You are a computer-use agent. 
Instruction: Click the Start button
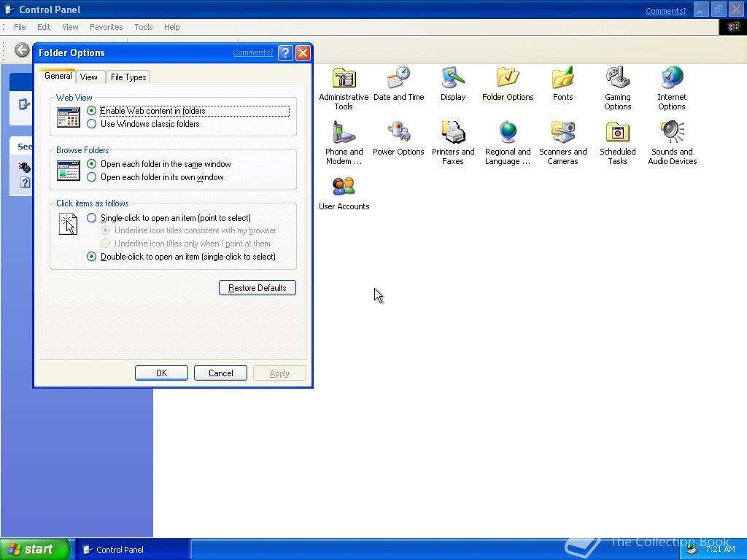click(35, 550)
